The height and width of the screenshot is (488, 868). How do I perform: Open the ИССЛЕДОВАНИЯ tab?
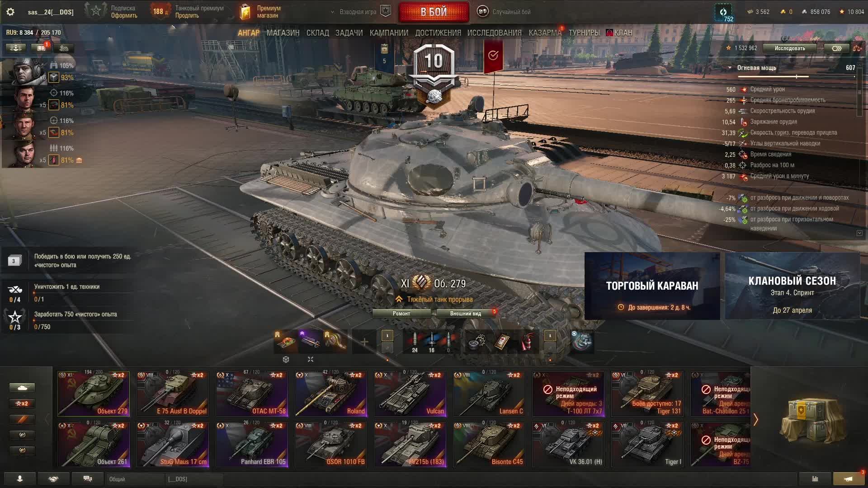click(x=494, y=33)
